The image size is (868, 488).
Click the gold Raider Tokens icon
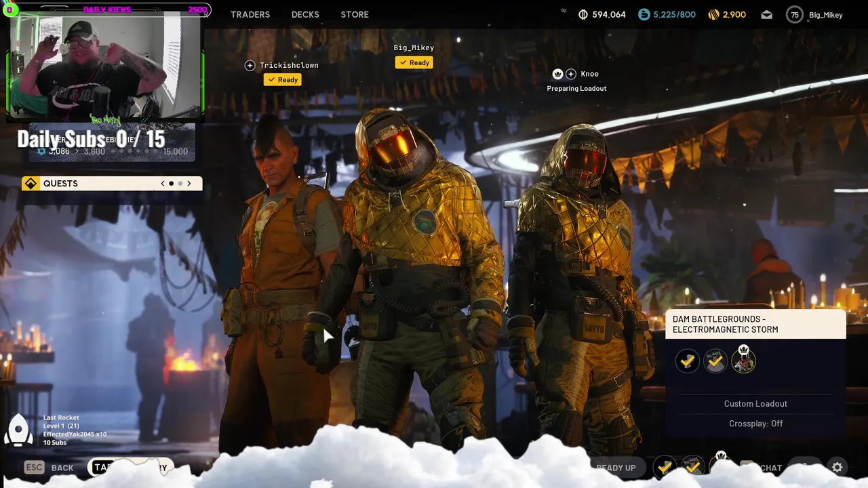[713, 14]
